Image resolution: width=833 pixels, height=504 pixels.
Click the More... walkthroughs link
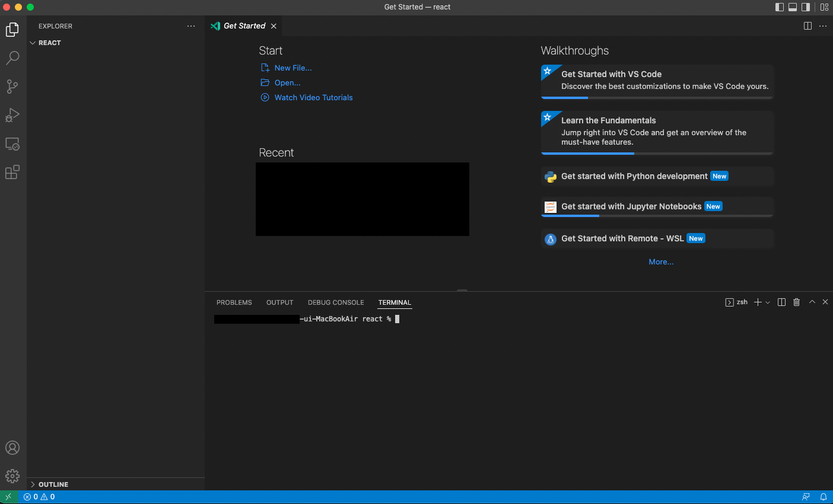pyautogui.click(x=661, y=261)
